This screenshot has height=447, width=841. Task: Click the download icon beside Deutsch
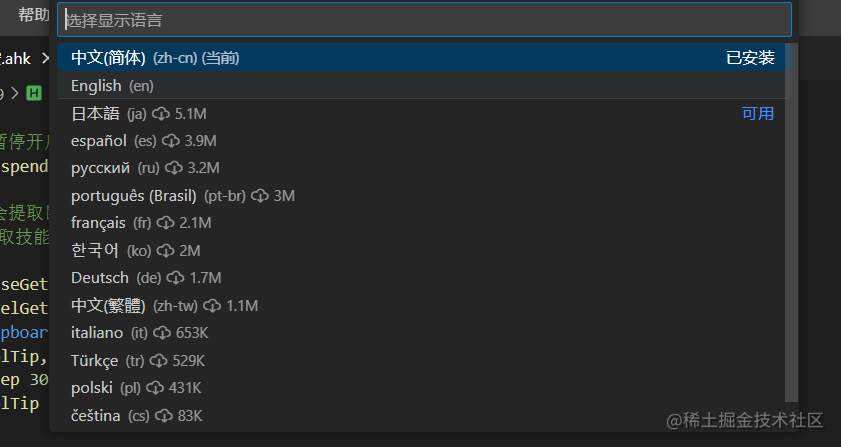[x=176, y=277]
